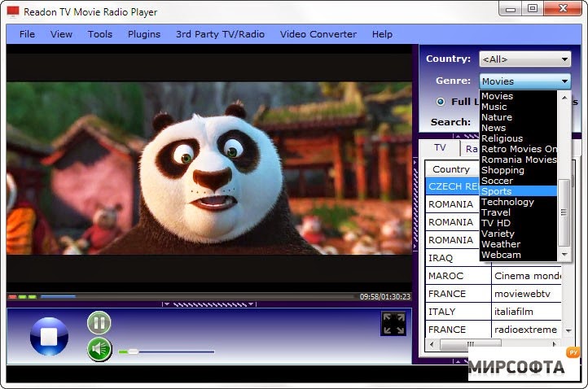
Task: Choose Romania Movies in the genre list
Action: coord(518,160)
